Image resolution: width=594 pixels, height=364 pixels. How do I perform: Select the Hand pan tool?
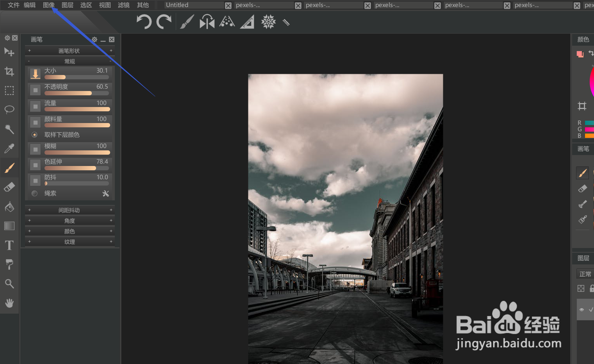point(9,303)
